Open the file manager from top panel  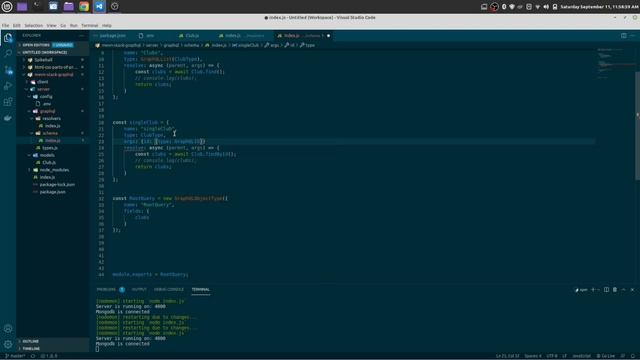click(69, 7)
